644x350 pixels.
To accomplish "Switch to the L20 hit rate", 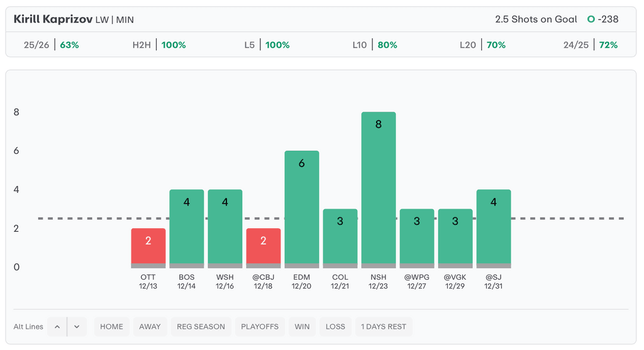I will 482,45.
